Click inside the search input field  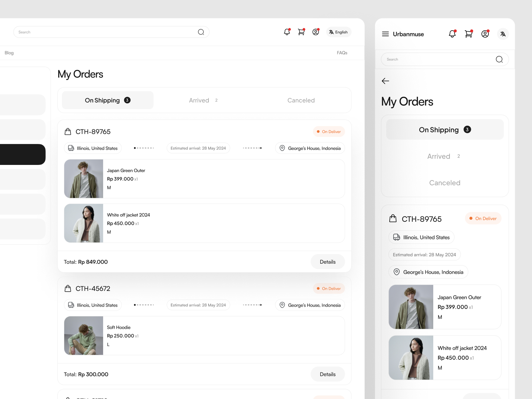tap(100, 32)
